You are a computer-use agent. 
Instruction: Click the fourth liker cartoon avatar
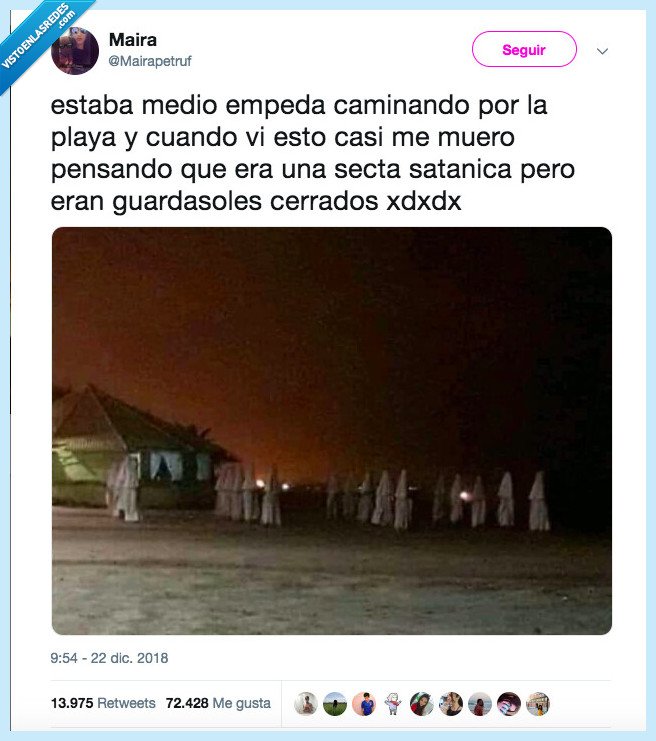pos(393,704)
